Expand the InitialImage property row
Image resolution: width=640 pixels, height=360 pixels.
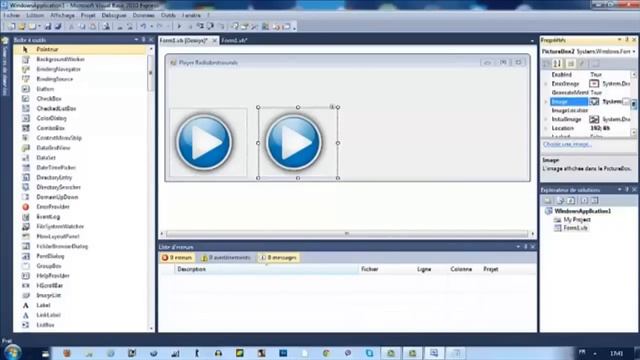546,119
